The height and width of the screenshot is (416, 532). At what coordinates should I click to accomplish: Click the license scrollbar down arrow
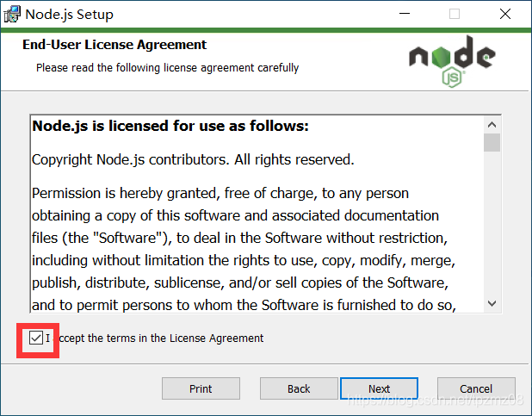click(492, 303)
